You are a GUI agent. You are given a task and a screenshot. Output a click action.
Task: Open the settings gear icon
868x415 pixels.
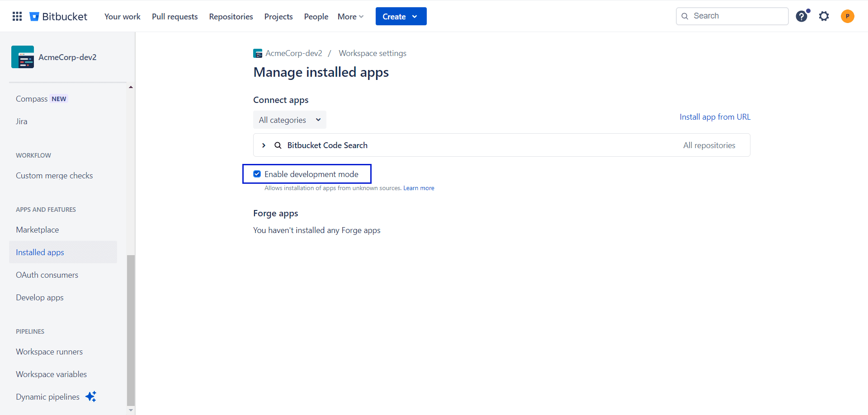tap(824, 16)
